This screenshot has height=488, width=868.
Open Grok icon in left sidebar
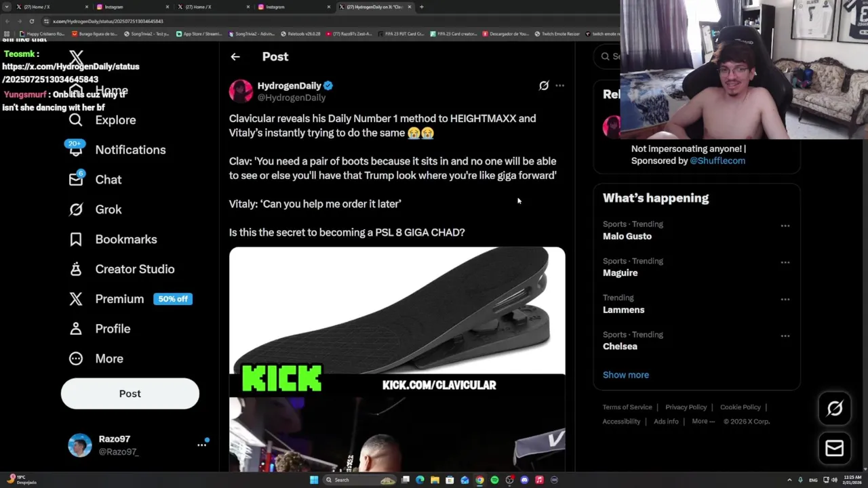click(76, 209)
